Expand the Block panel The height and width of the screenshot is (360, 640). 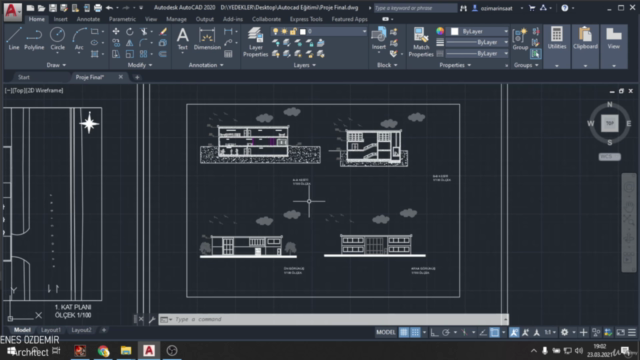pyautogui.click(x=387, y=65)
